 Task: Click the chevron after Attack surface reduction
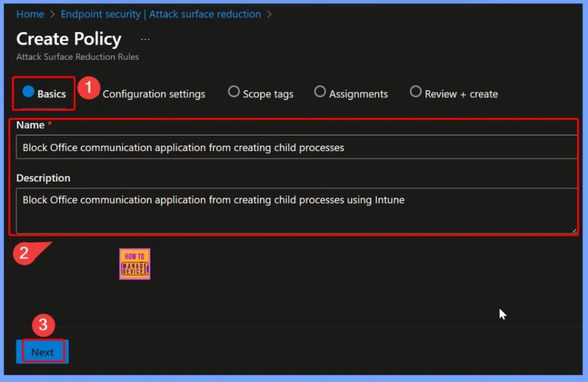[x=269, y=14]
